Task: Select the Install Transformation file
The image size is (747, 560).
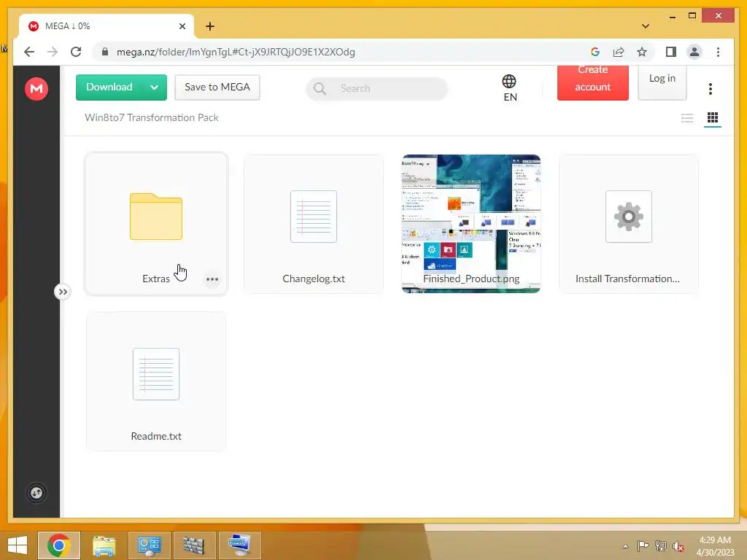Action: (x=628, y=223)
